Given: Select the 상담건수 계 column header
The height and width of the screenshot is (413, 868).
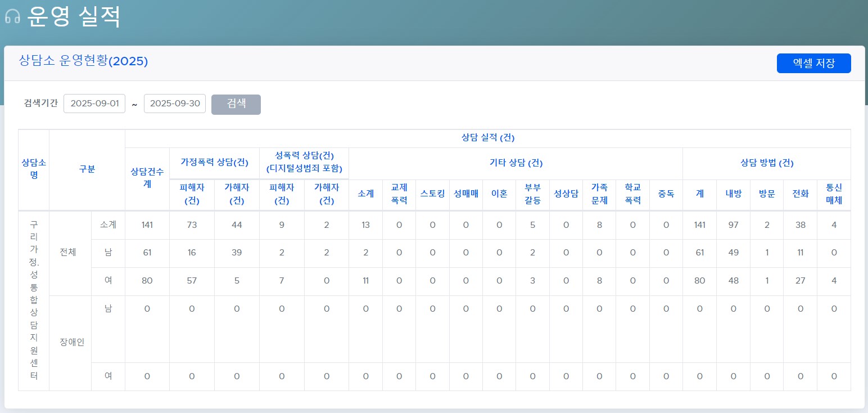Looking at the screenshot, I should pos(147,179).
